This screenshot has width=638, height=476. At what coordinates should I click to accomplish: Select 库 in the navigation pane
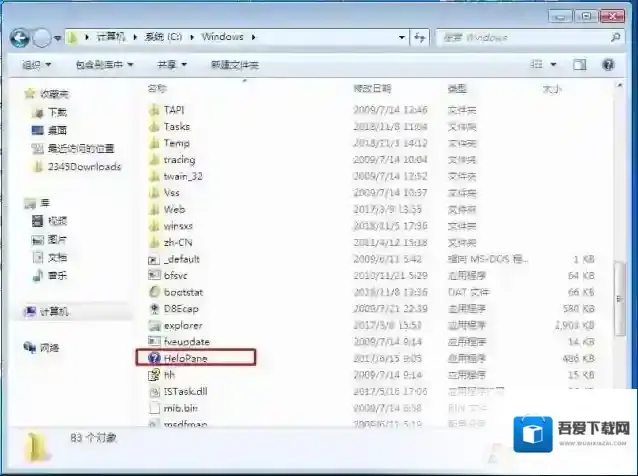click(x=44, y=203)
